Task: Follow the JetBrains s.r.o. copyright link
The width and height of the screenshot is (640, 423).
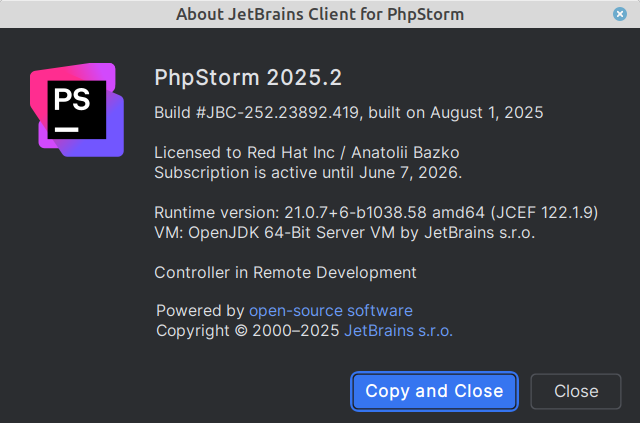Action: 398,330
